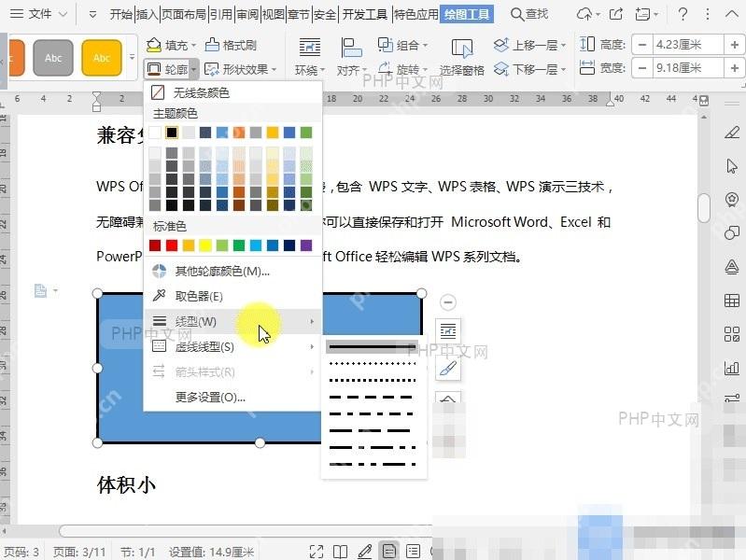746x560 pixels.
Task: Apply the yellow Abc shape style
Action: pyautogui.click(x=102, y=58)
